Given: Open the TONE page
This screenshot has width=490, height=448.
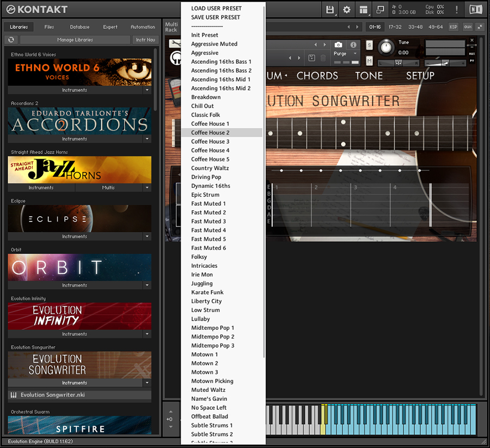Looking at the screenshot, I should coord(369,76).
